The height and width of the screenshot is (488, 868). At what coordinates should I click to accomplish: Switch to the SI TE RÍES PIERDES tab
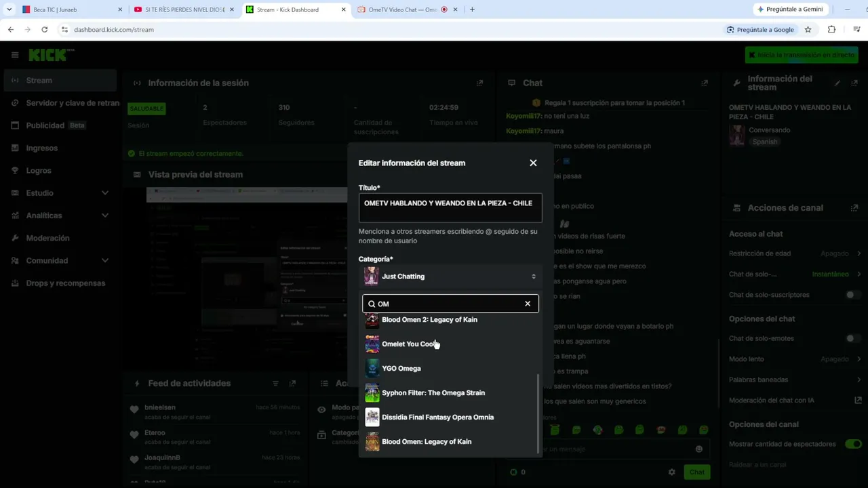(184, 9)
